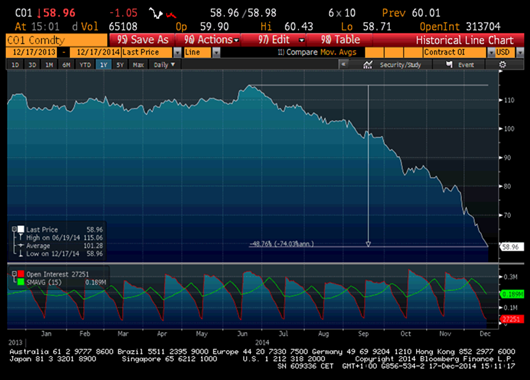Click the Average marker icon in legend
The image size is (530, 380).
[x=20, y=245]
